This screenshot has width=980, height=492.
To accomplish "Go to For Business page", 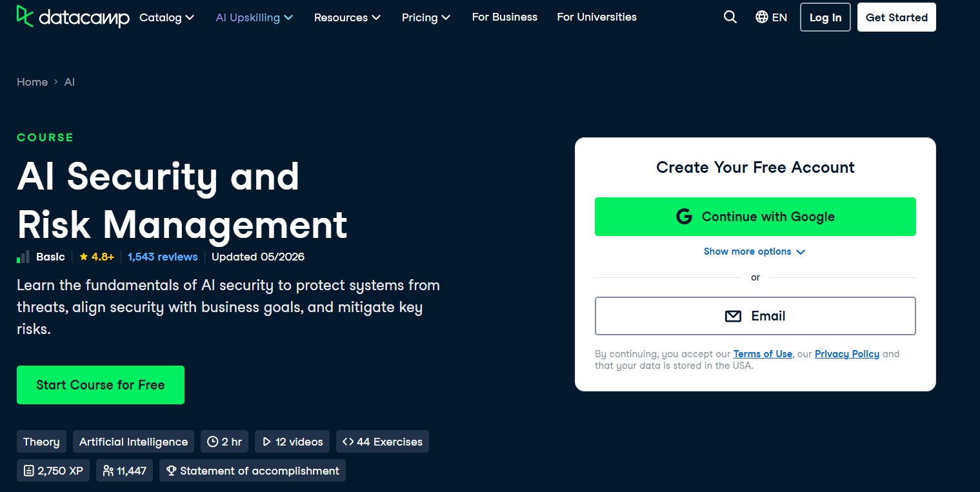I will [505, 17].
